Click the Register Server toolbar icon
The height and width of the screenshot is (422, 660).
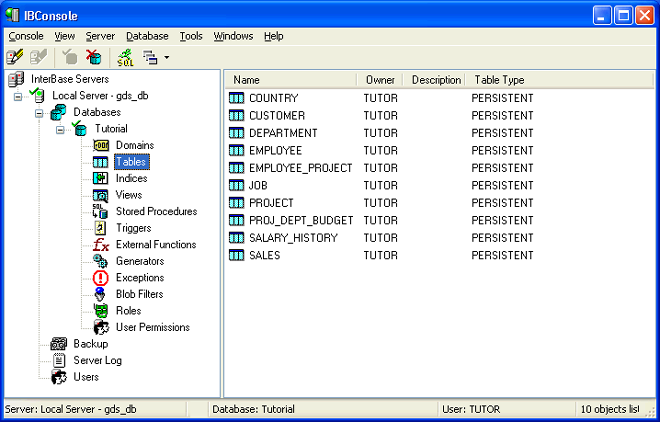point(15,57)
